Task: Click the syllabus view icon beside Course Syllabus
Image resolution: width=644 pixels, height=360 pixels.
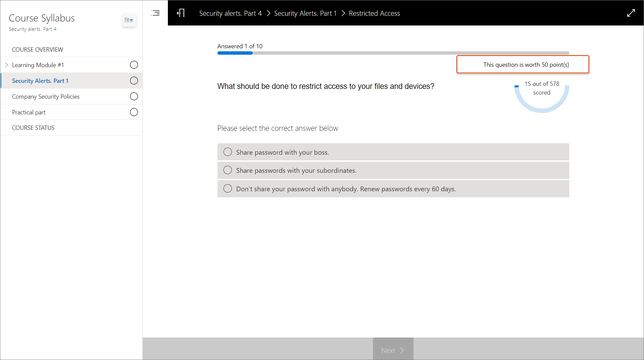Action: 129,20
